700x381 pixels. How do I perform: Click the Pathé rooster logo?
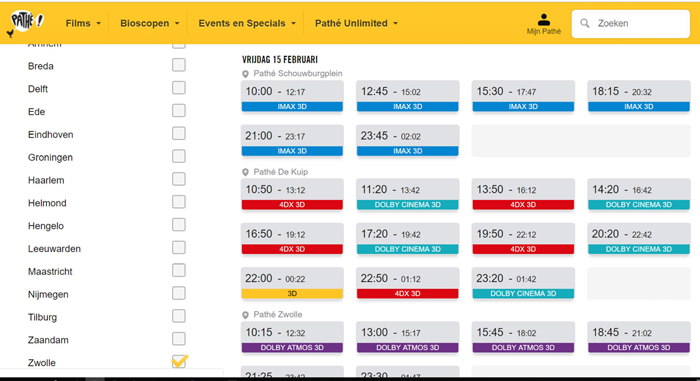point(27,22)
